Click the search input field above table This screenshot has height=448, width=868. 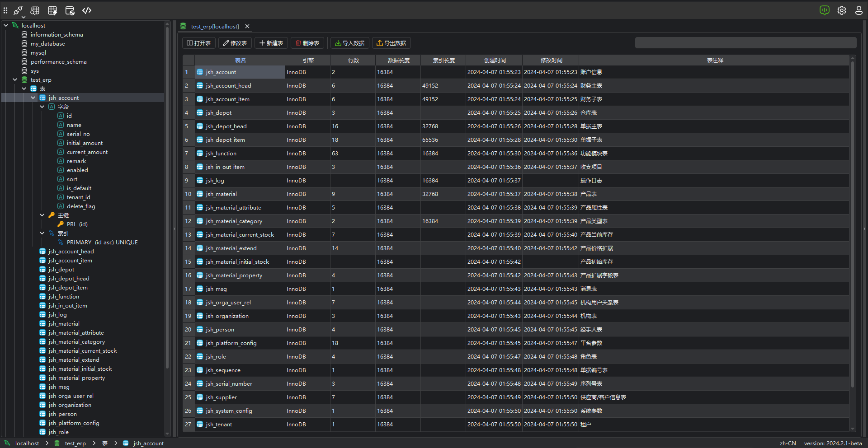745,43
